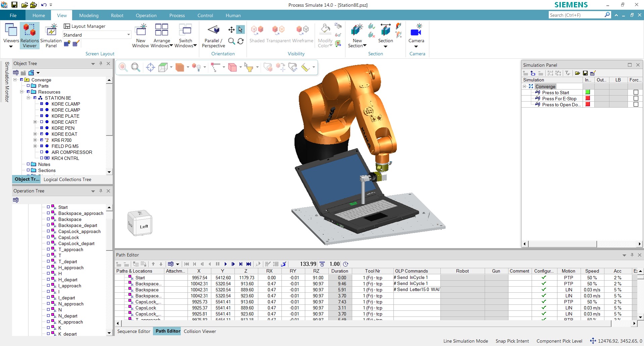Screen dimensions: 644x346
Task: Click the Undo icon in quick access toolbar
Action: point(44,5)
